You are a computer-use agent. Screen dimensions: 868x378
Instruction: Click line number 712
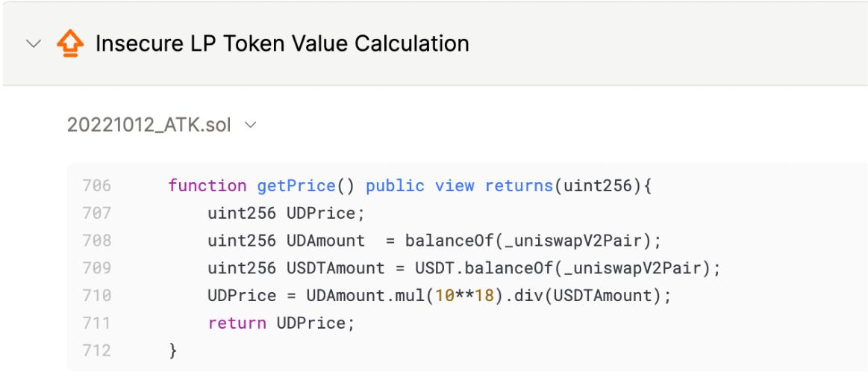(x=96, y=350)
